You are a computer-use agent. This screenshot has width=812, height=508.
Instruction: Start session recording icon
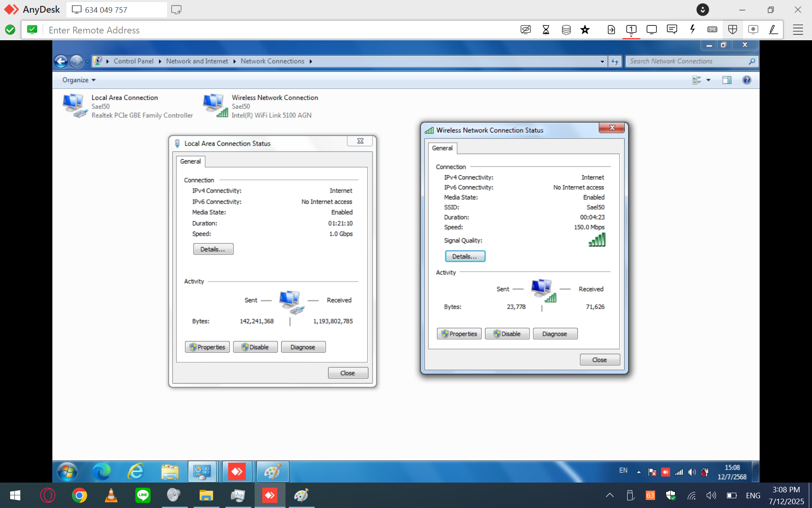[753, 30]
